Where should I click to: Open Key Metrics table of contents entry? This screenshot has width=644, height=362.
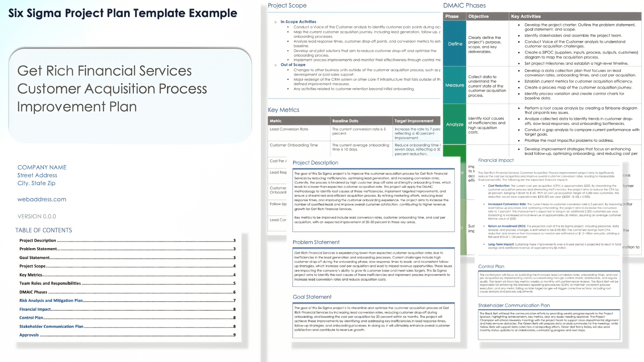coord(127,275)
